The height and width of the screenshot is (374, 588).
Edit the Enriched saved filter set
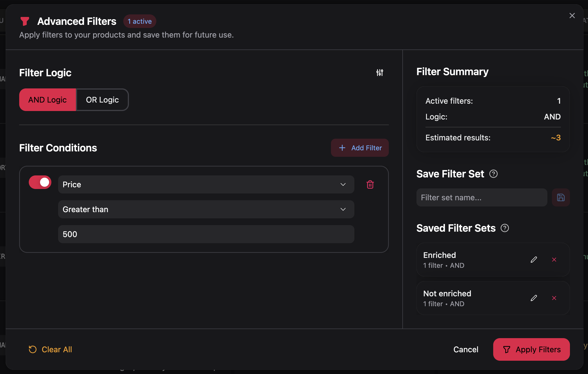[x=534, y=260]
